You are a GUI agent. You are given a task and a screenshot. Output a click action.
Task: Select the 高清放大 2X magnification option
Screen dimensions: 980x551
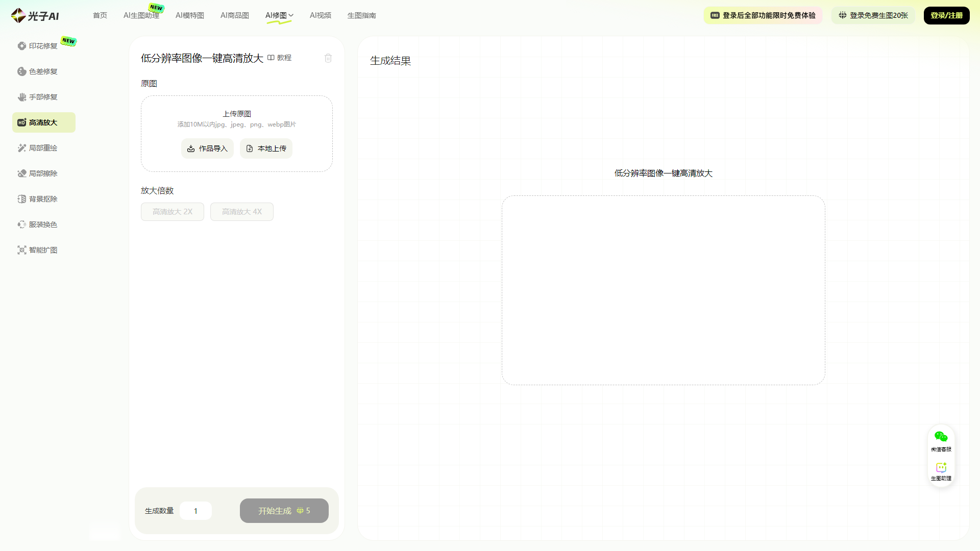(172, 211)
